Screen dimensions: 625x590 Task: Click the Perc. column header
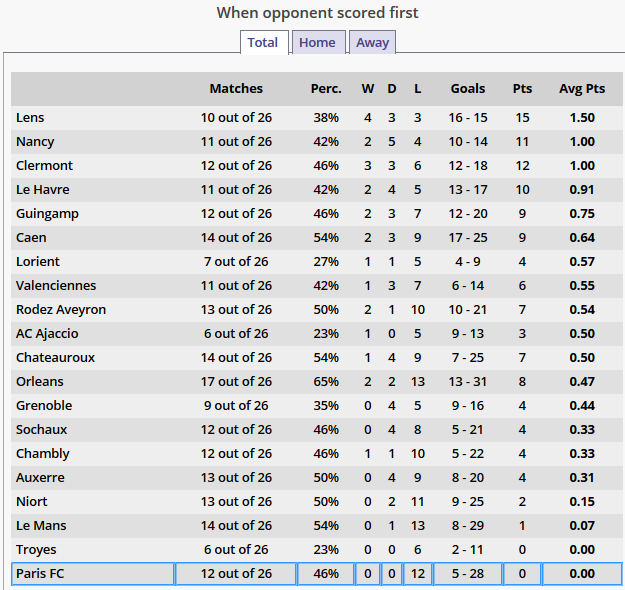[x=326, y=89]
